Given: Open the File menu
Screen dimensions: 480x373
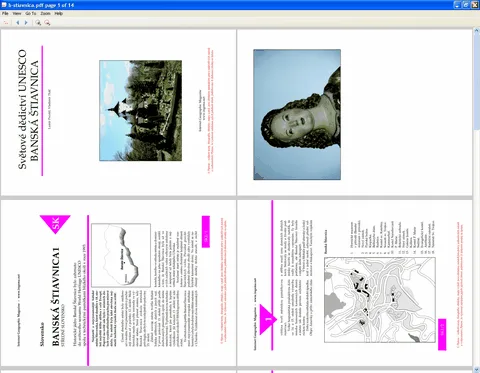Looking at the screenshot, I should 5,14.
